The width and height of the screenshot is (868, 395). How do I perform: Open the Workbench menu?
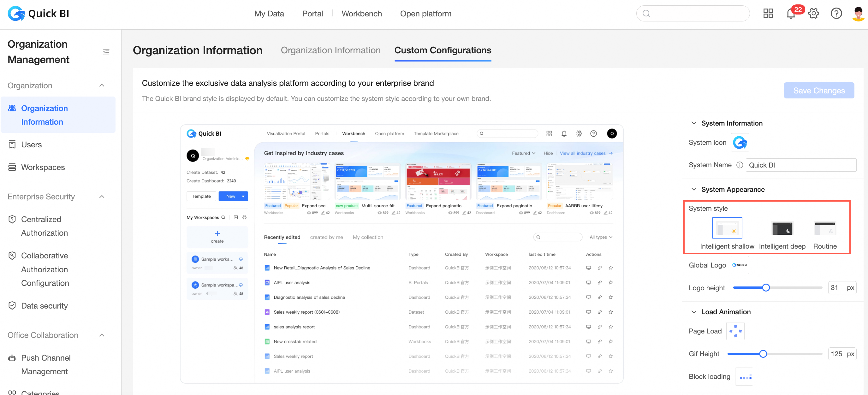[x=361, y=14]
